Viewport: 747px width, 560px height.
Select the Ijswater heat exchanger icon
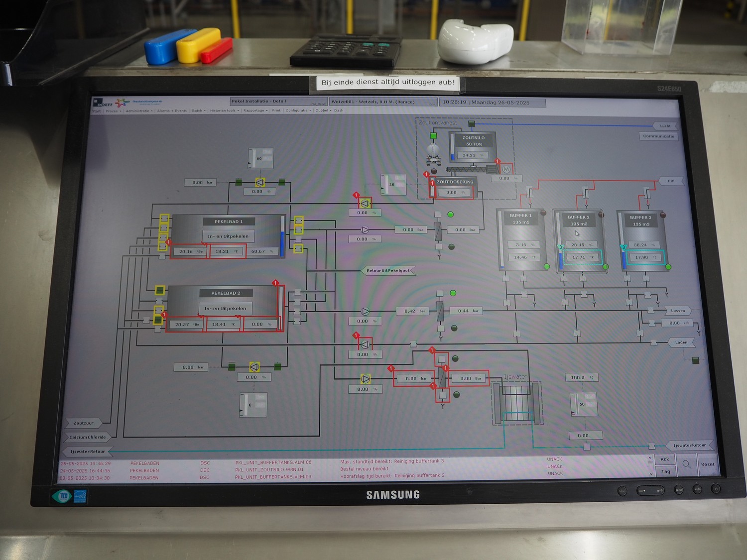tap(516, 403)
